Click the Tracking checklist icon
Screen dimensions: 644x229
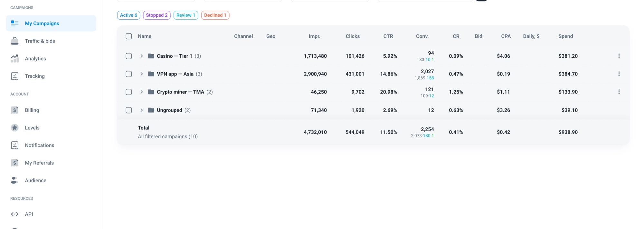14,76
